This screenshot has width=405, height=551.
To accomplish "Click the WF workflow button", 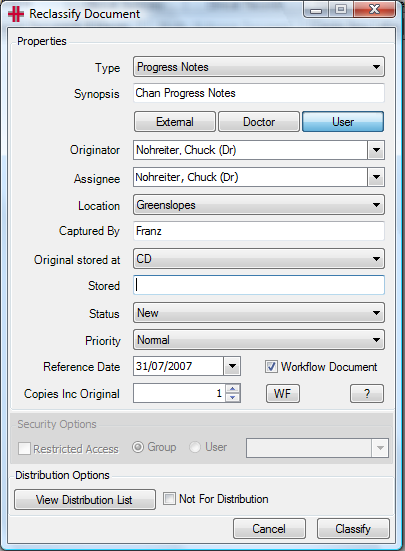I will tap(283, 393).
